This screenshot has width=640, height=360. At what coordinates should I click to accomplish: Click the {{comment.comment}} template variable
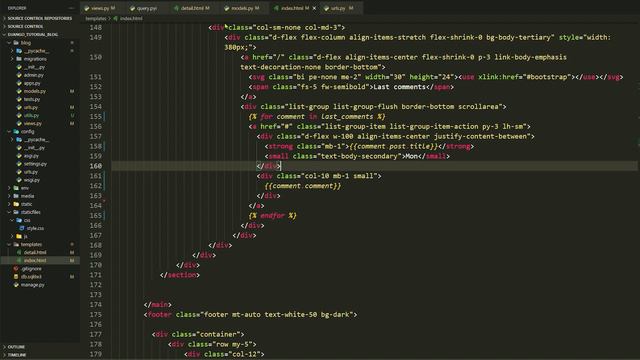pyautogui.click(x=302, y=186)
